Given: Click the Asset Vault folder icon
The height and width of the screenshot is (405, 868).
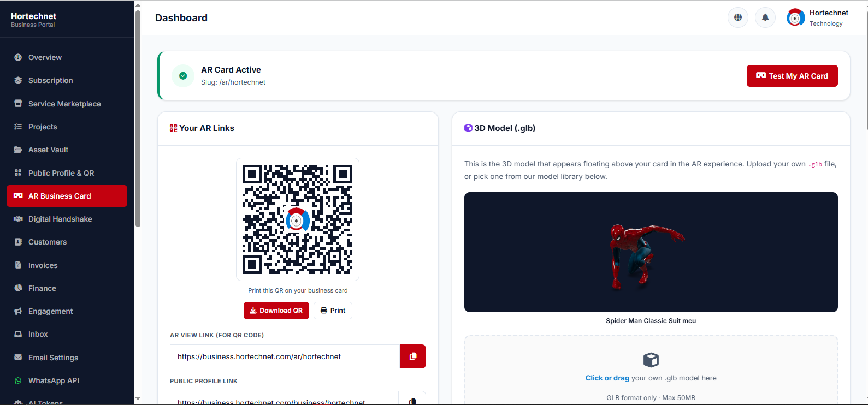Looking at the screenshot, I should (x=18, y=150).
